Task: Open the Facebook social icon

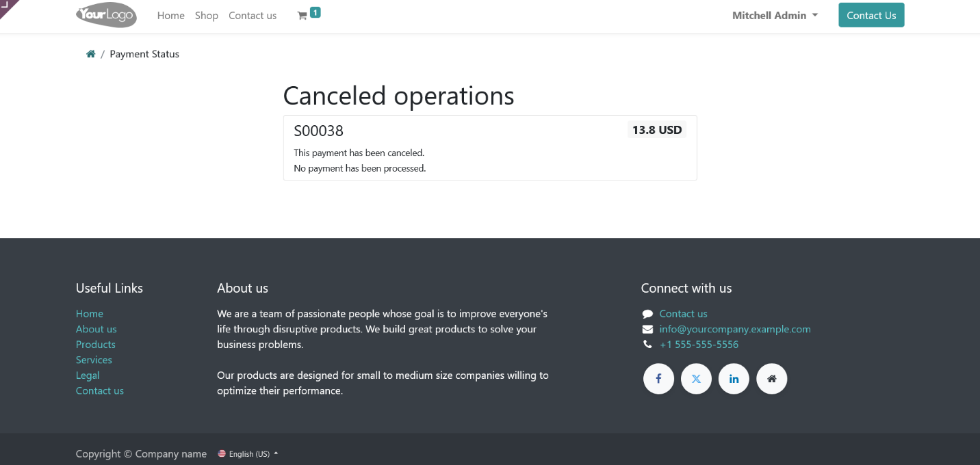Action: pyautogui.click(x=658, y=378)
